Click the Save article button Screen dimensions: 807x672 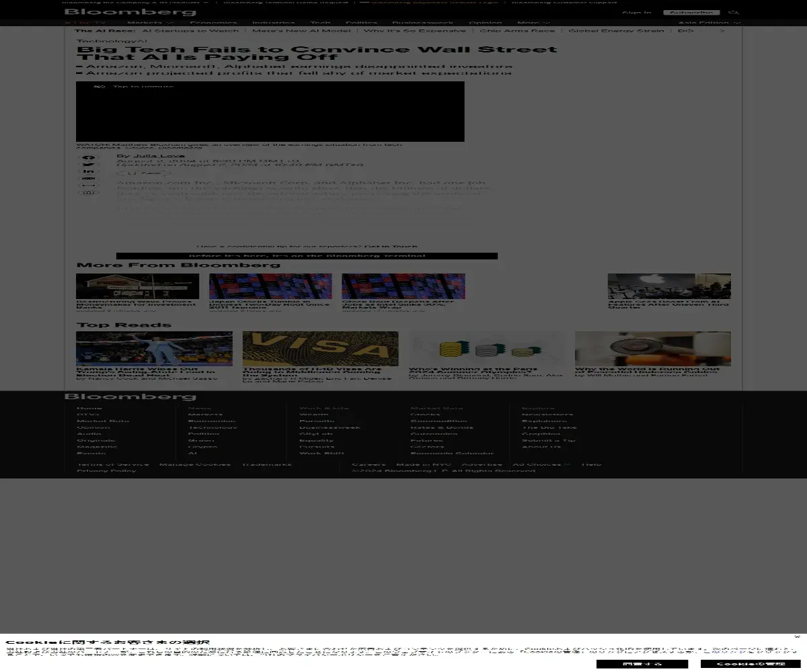pyautogui.click(x=143, y=173)
